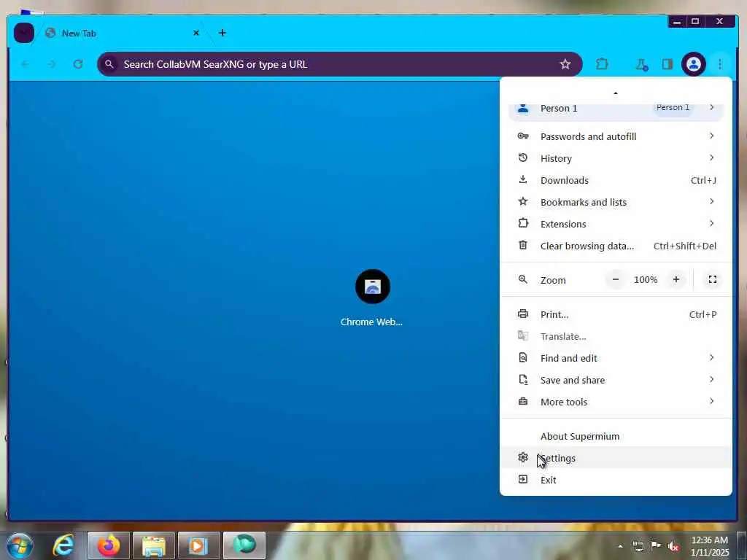Open a new tab with the plus button
The height and width of the screenshot is (560, 747).
(x=222, y=33)
